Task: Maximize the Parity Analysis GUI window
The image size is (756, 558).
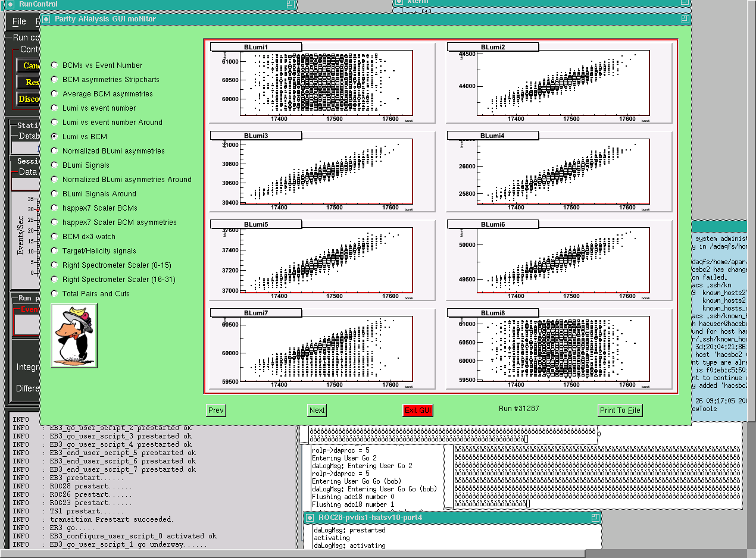Action: [x=686, y=19]
